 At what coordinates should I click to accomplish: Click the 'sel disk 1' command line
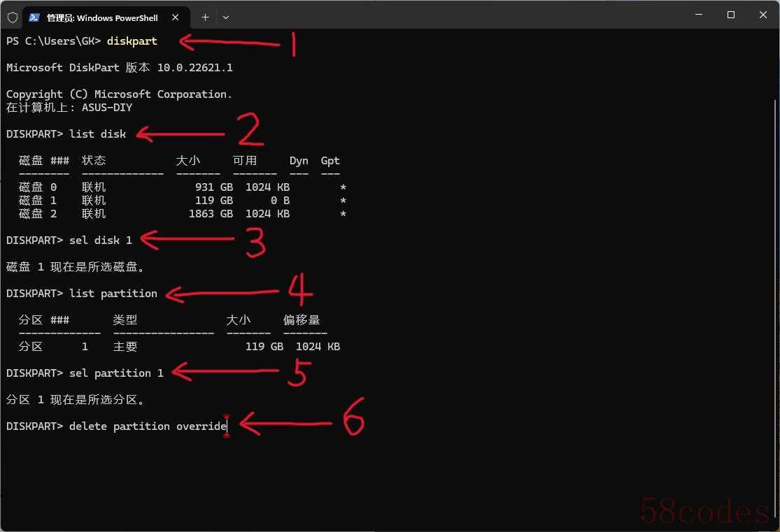click(100, 240)
